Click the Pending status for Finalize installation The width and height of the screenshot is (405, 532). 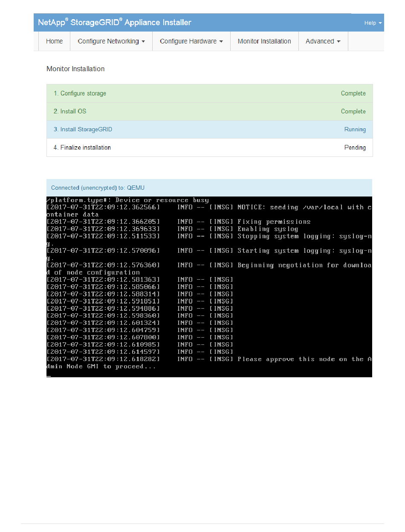pyautogui.click(x=355, y=147)
